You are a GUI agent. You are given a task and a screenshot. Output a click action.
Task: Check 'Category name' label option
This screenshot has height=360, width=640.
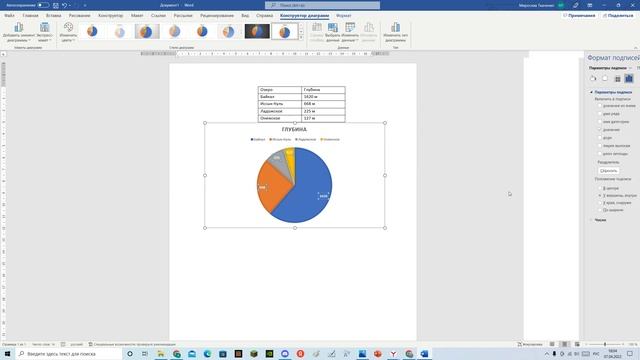tap(600, 122)
